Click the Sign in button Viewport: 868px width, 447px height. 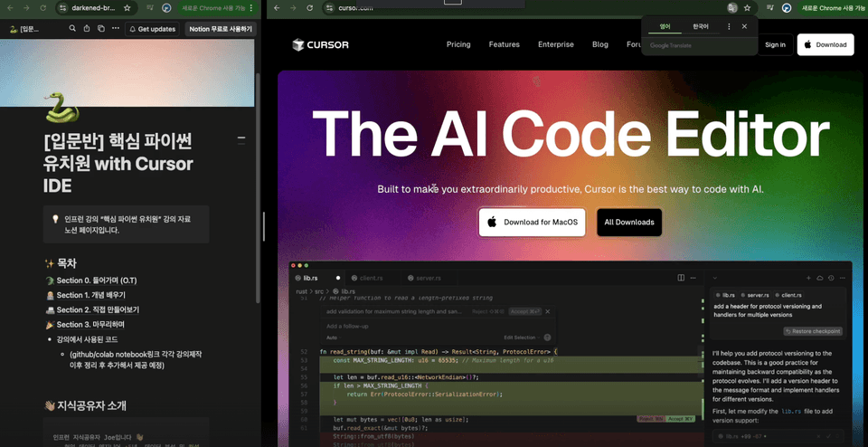click(775, 45)
